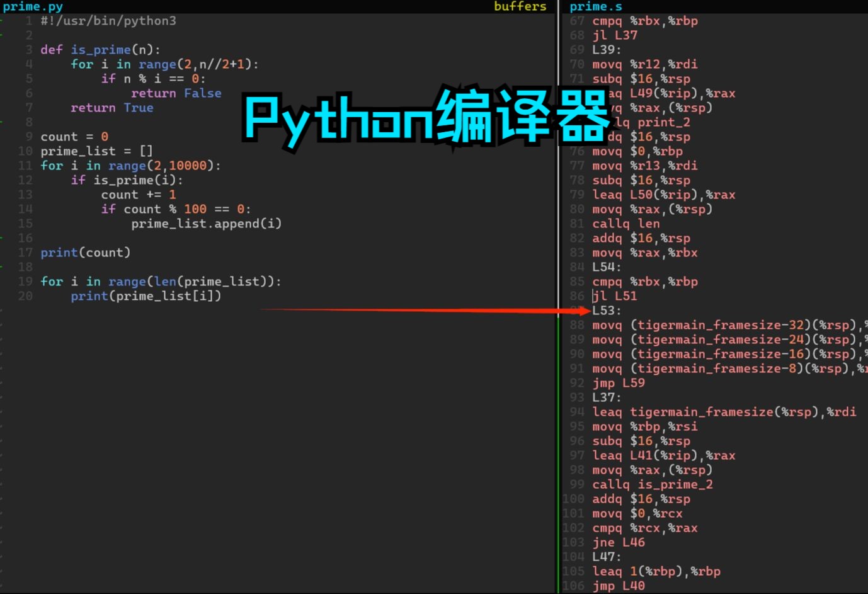Click the 'print(count)' line
The image size is (868, 594).
tap(86, 253)
